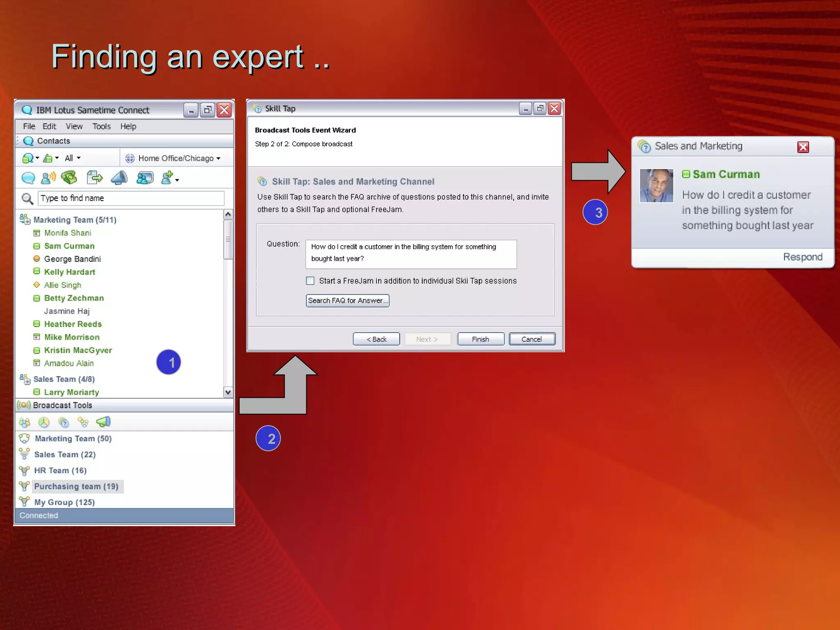Image resolution: width=840 pixels, height=630 pixels.
Task: Enable the Start a FreeJam checkbox
Action: (x=310, y=281)
